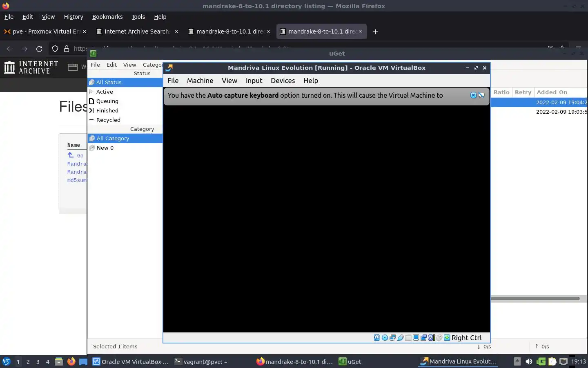Click the USB devices icon in VirtualBox status bar

(401, 338)
